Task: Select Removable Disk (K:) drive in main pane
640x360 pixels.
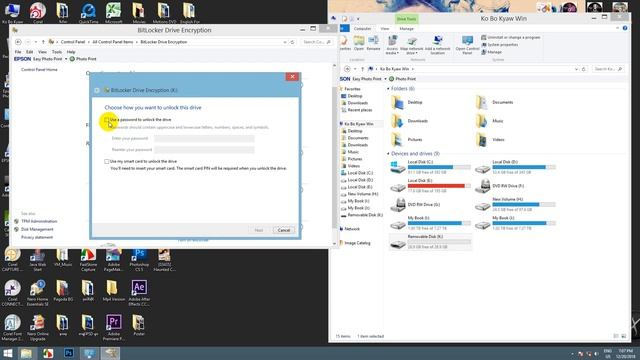Action: coord(430,242)
